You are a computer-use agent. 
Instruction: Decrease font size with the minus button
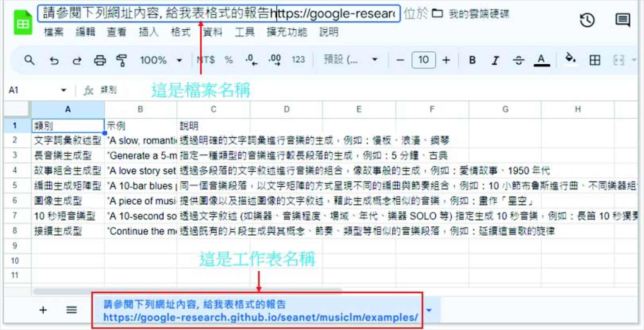400,60
